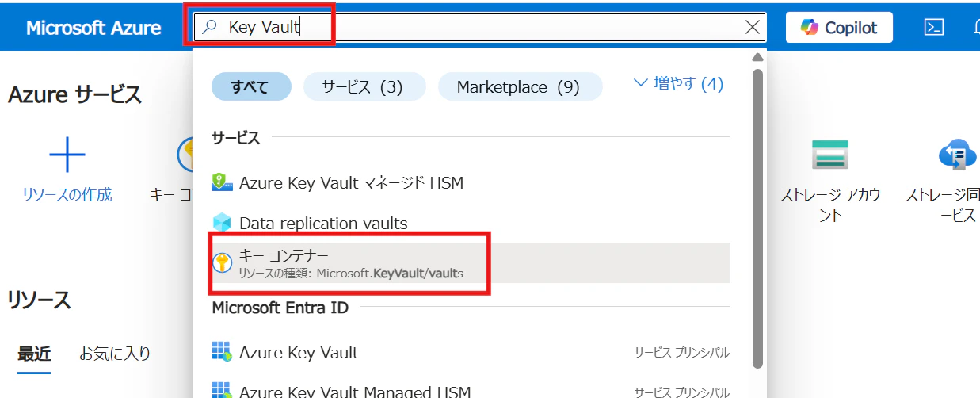Click the Microsoft Azure home link
Image resolution: width=980 pixels, height=398 pixels.
93,28
